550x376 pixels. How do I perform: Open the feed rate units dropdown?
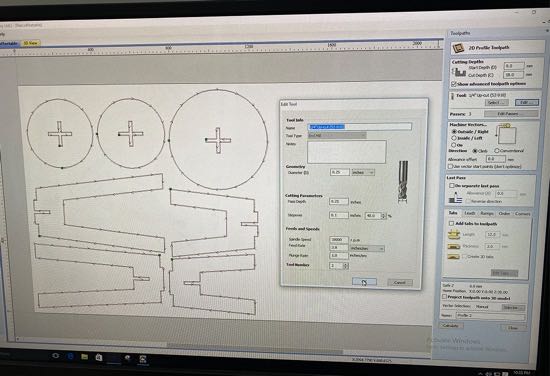[x=367, y=248]
